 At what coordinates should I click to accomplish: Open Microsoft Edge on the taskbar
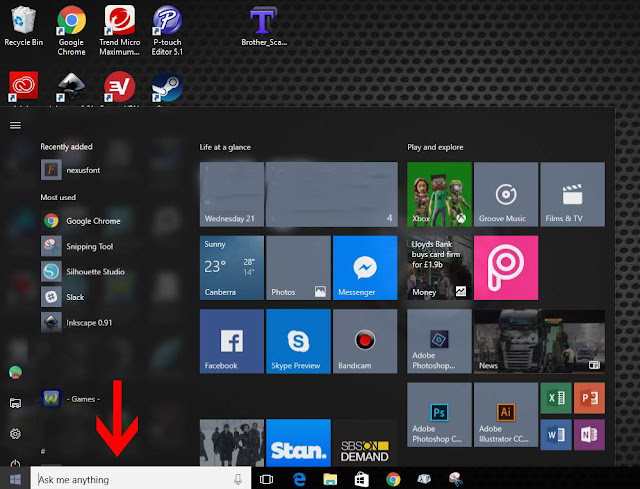(299, 479)
